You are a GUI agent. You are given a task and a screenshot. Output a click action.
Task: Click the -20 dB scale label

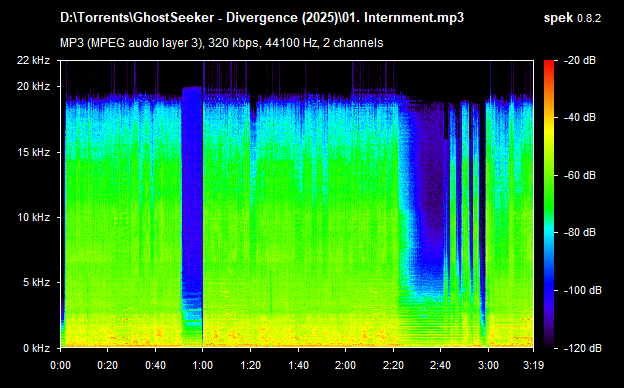tap(580, 60)
